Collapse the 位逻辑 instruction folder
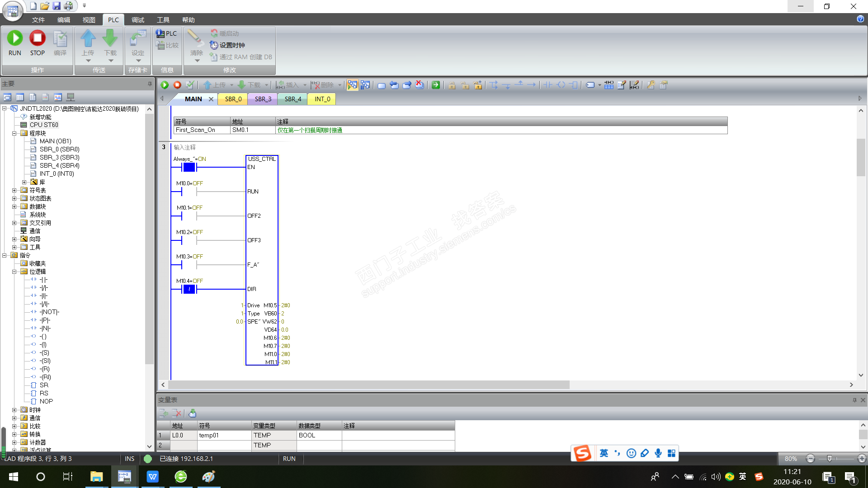 (x=14, y=272)
